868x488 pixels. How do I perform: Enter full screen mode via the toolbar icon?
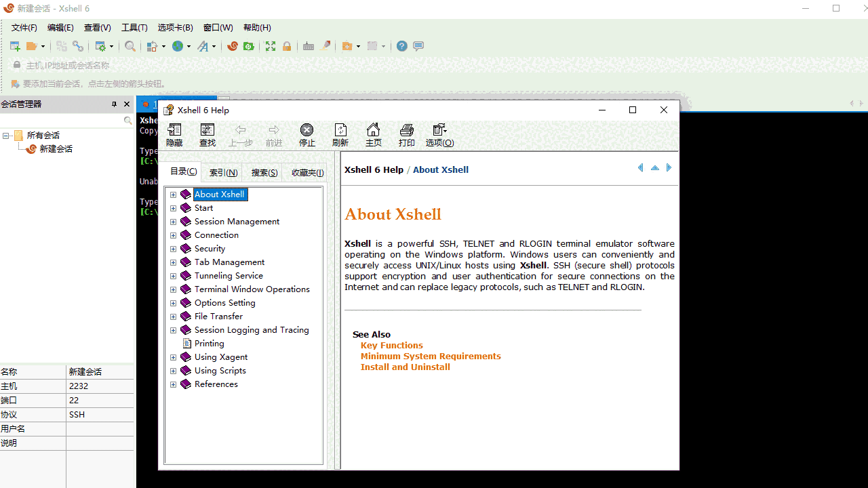coord(270,45)
